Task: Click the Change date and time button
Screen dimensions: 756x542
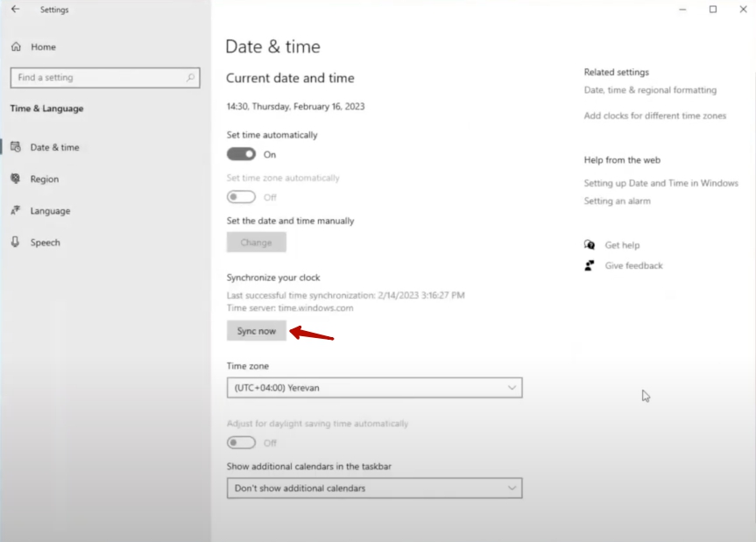Action: point(256,243)
